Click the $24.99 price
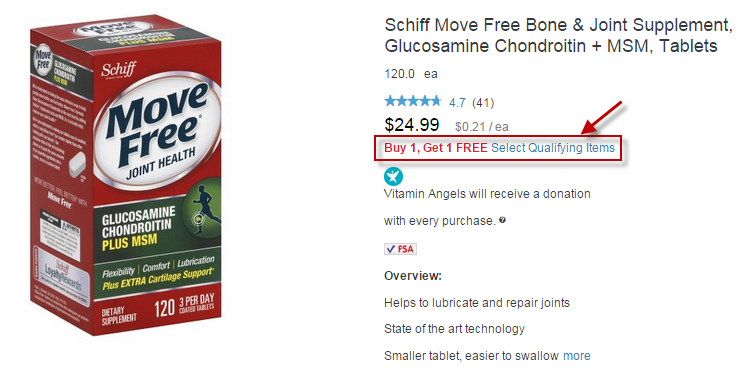Image resolution: width=745 pixels, height=374 pixels. click(x=412, y=125)
